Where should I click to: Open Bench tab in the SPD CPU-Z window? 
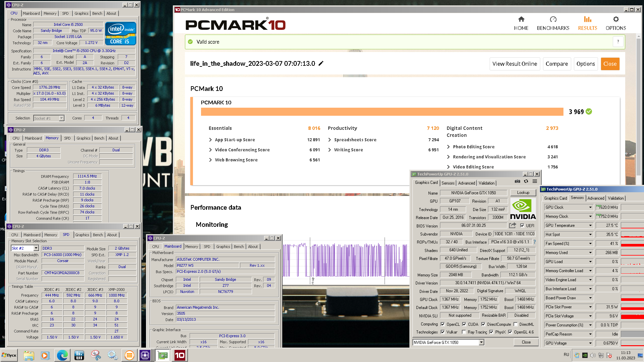98,235
